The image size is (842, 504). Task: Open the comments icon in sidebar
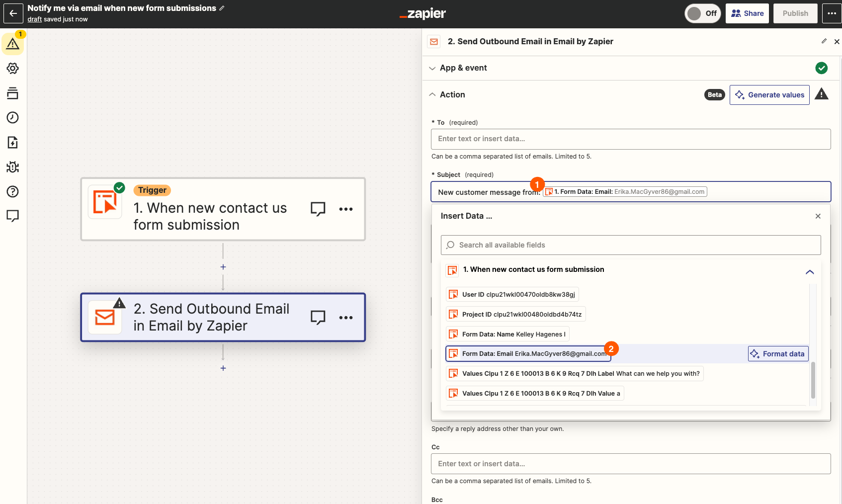pyautogui.click(x=13, y=216)
